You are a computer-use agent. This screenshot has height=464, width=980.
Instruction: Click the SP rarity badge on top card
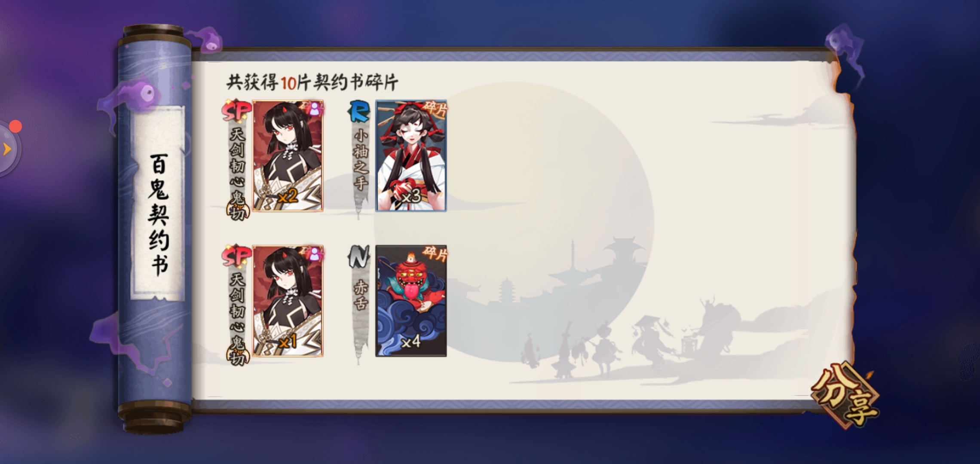tap(236, 110)
